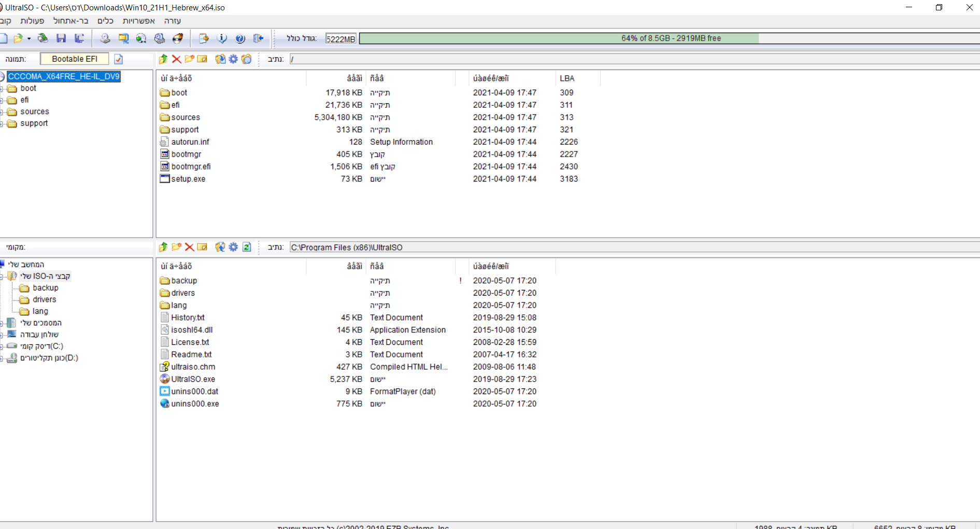980x529 pixels.
Task: Select the support folder in image tree
Action: point(34,123)
